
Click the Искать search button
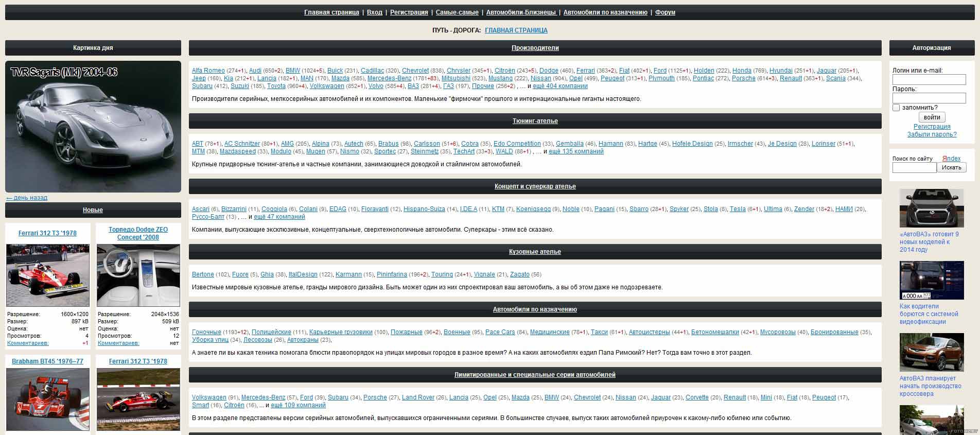click(951, 167)
